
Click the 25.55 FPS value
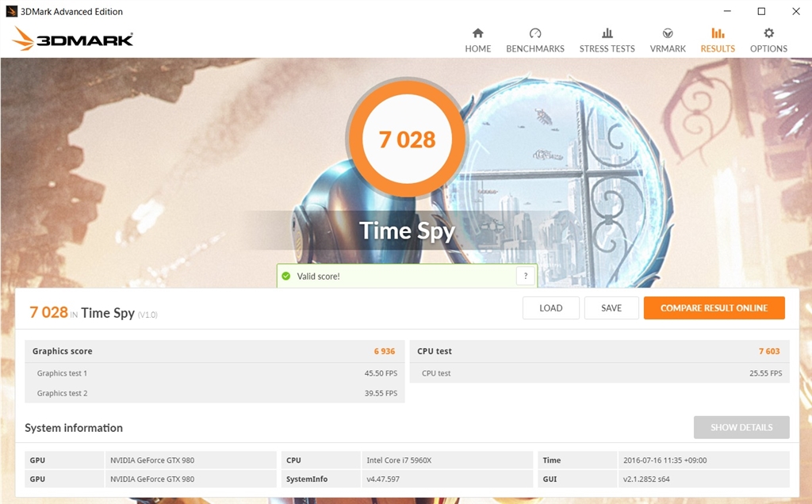coord(765,373)
